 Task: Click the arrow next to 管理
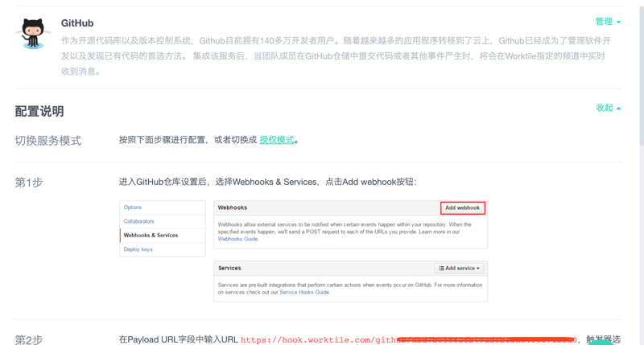[618, 23]
